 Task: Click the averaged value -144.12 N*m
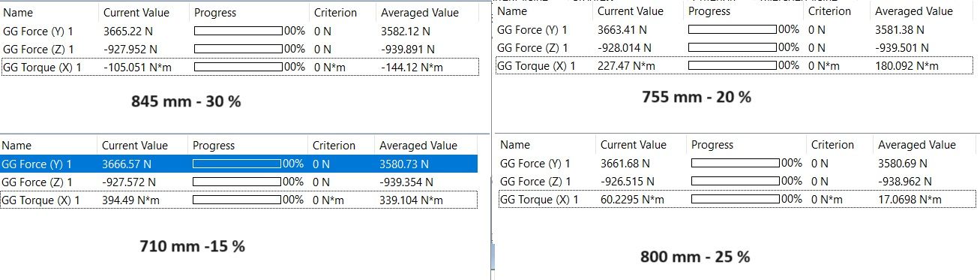pos(412,67)
